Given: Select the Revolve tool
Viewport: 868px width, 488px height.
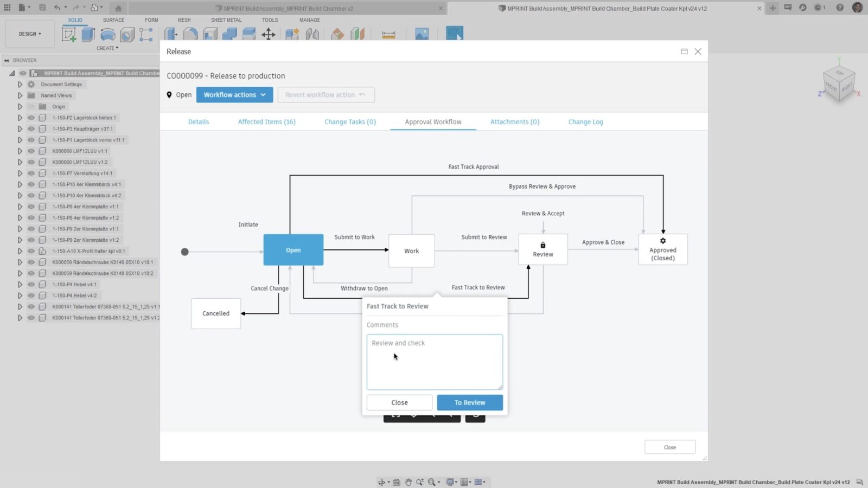Looking at the screenshot, I should [107, 34].
